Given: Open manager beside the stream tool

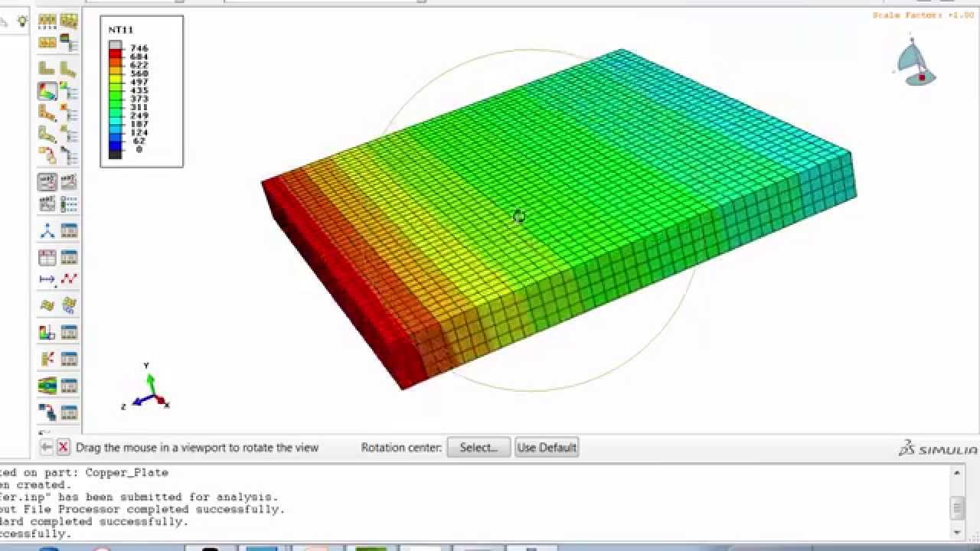Looking at the screenshot, I should (68, 413).
